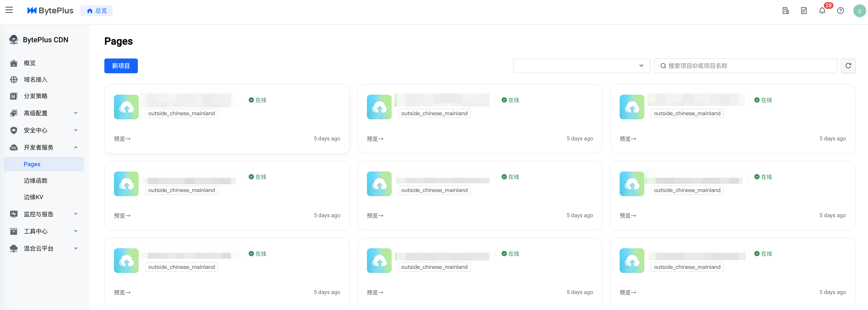This screenshot has height=310, width=868.
Task: Open the hamburger menu icon
Action: [9, 11]
